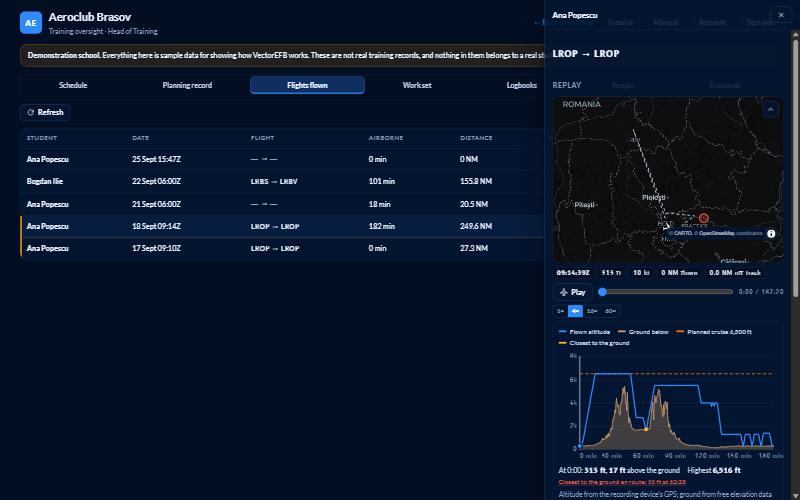Click the 09:14:39Z replay time readout

(573, 273)
